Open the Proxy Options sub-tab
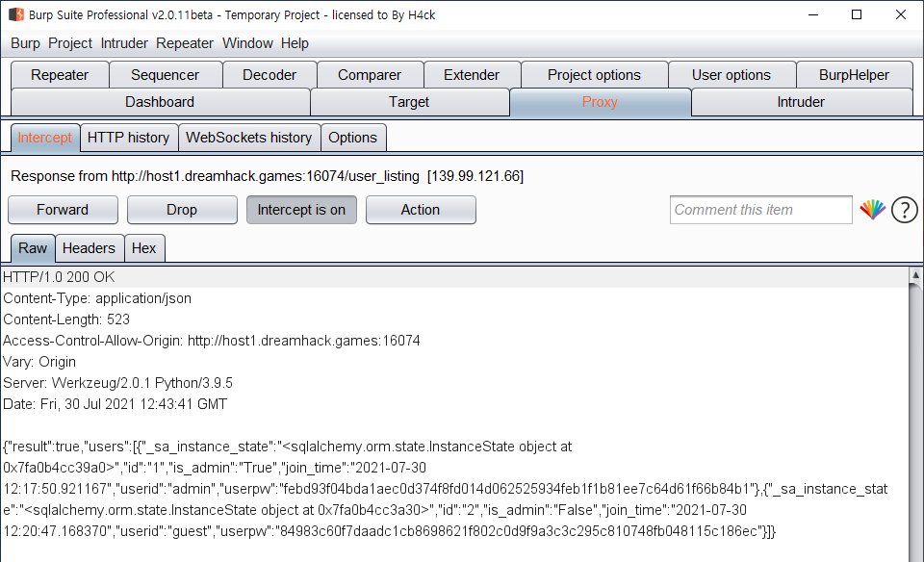Screen dimensions: 924x562 pyautogui.click(x=352, y=138)
